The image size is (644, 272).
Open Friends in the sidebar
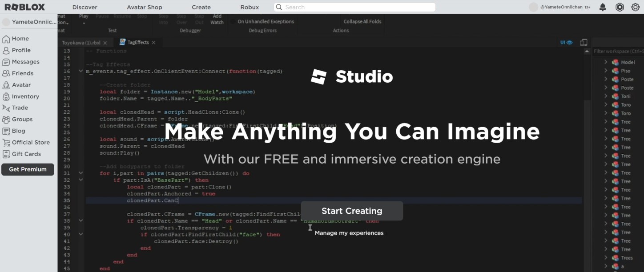point(22,73)
